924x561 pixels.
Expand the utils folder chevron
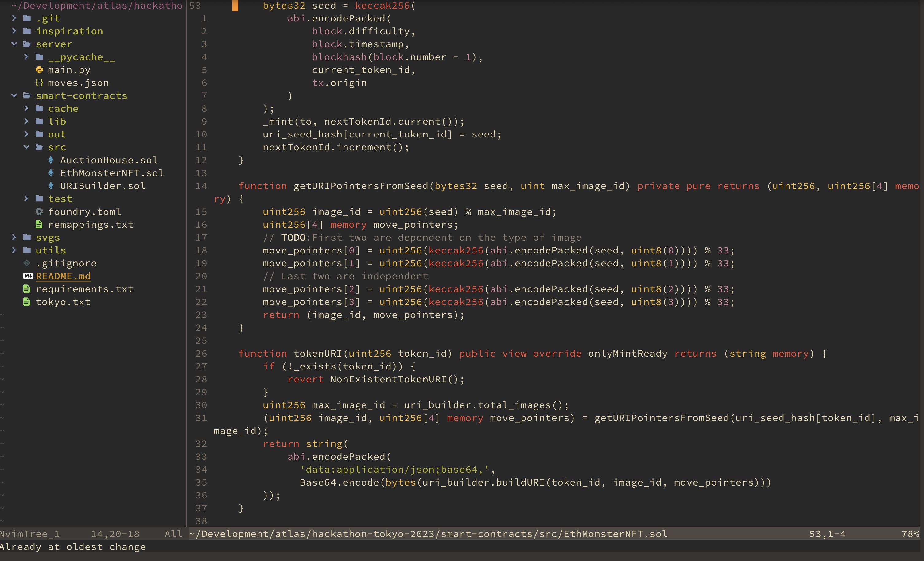14,250
